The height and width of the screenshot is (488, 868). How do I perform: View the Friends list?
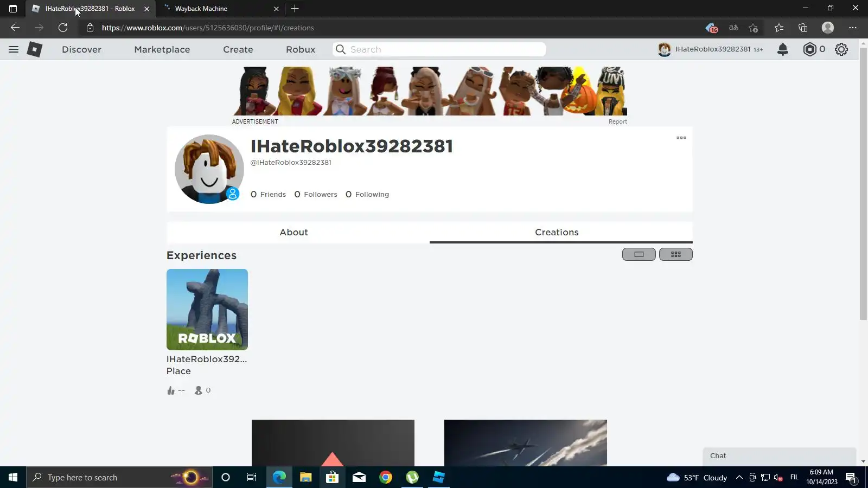pos(268,194)
